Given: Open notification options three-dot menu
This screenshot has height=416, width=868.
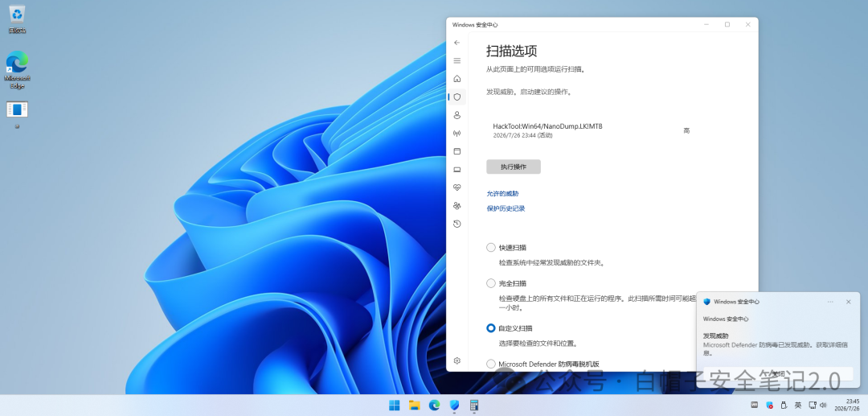Looking at the screenshot, I should (x=830, y=302).
